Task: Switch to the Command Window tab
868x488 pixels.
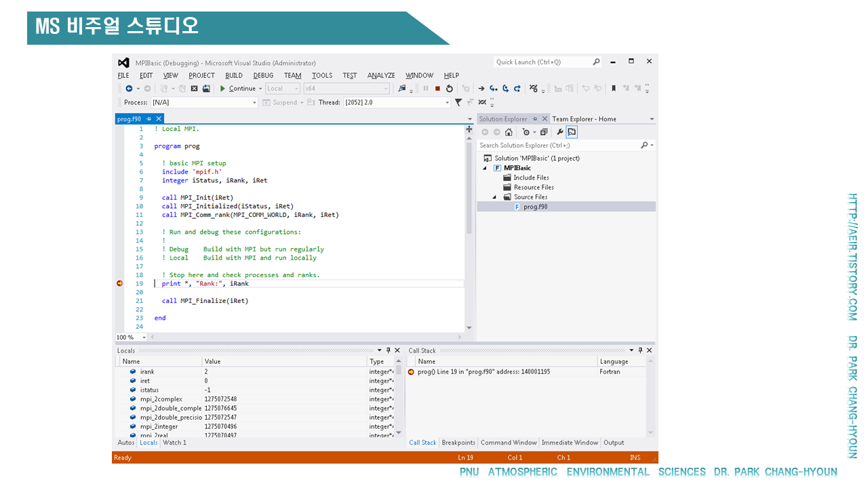Action: (x=509, y=443)
